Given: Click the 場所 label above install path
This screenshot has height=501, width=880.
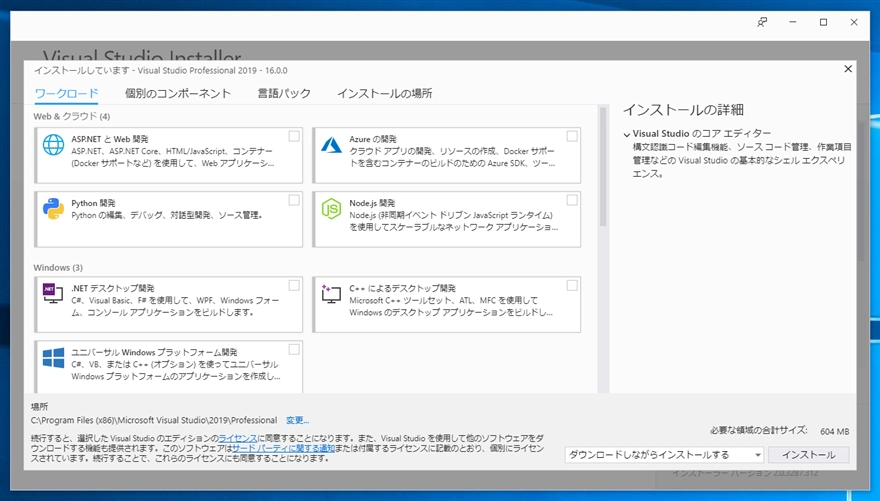Looking at the screenshot, I should 39,407.
